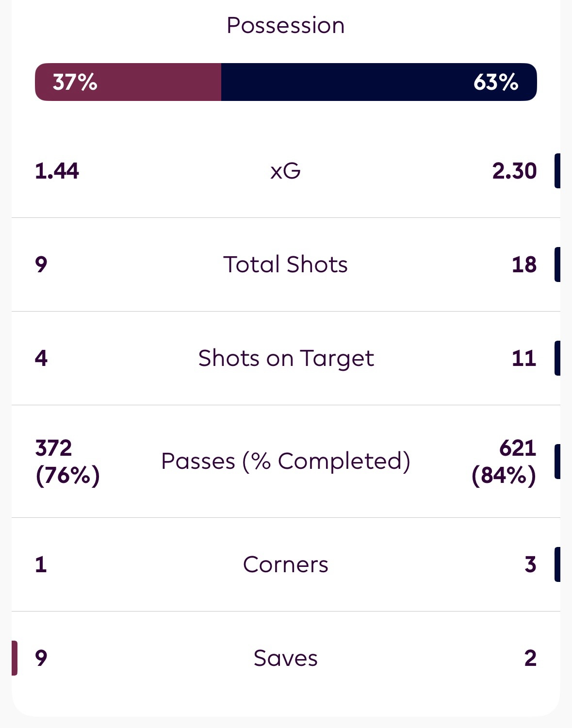Tap the maroon indicator bar beside Saves
Screen dimensions: 572x728
pyautogui.click(x=15, y=658)
